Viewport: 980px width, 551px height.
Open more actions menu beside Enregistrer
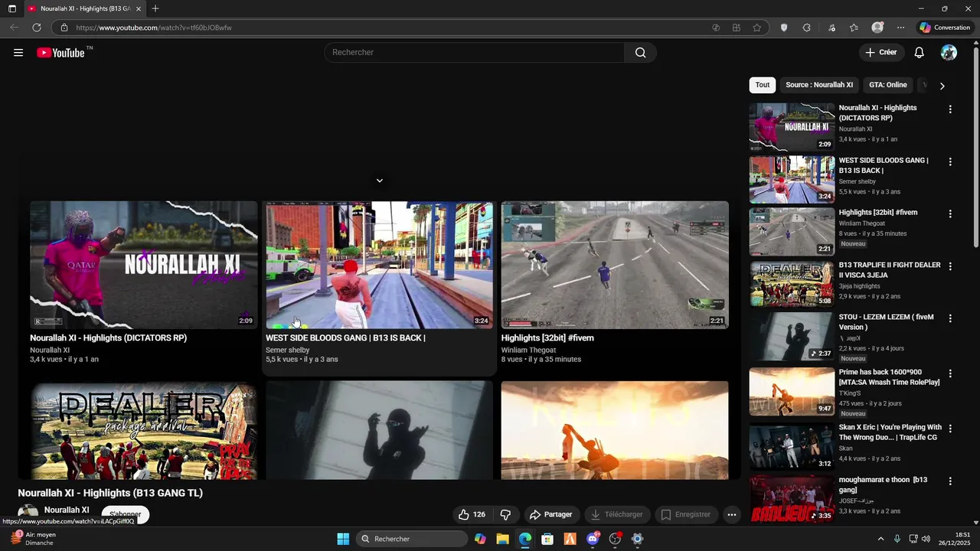tap(732, 514)
